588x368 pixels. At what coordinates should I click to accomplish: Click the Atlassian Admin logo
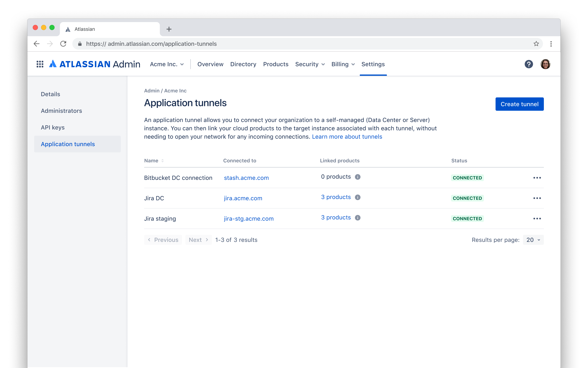point(95,64)
